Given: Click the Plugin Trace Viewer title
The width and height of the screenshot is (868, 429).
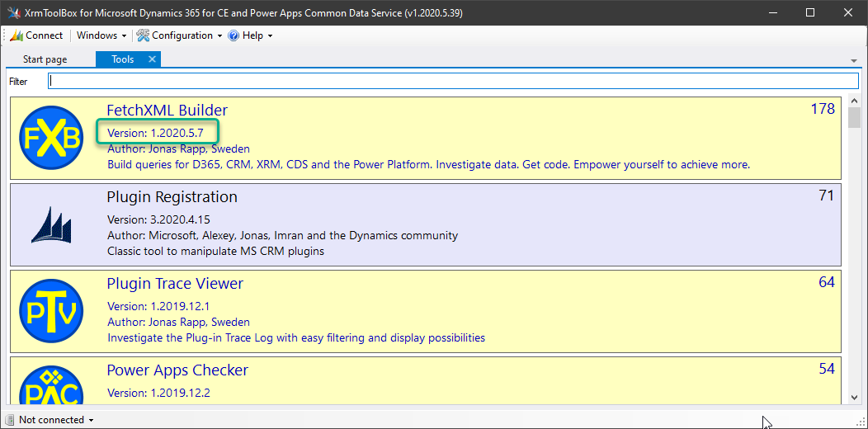Looking at the screenshot, I should [x=175, y=284].
